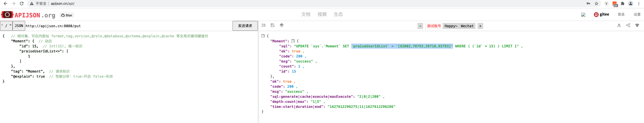Bookmark this page with the star icon
The height and width of the screenshot is (123, 644).
[x=596, y=4]
